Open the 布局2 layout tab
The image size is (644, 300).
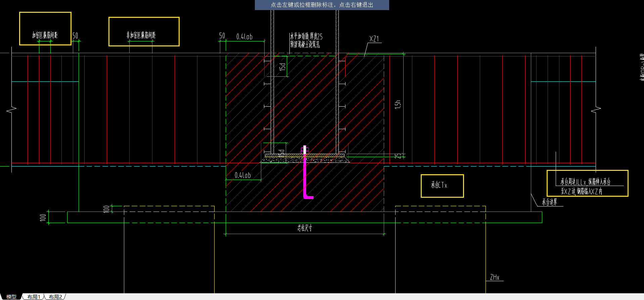click(55, 297)
